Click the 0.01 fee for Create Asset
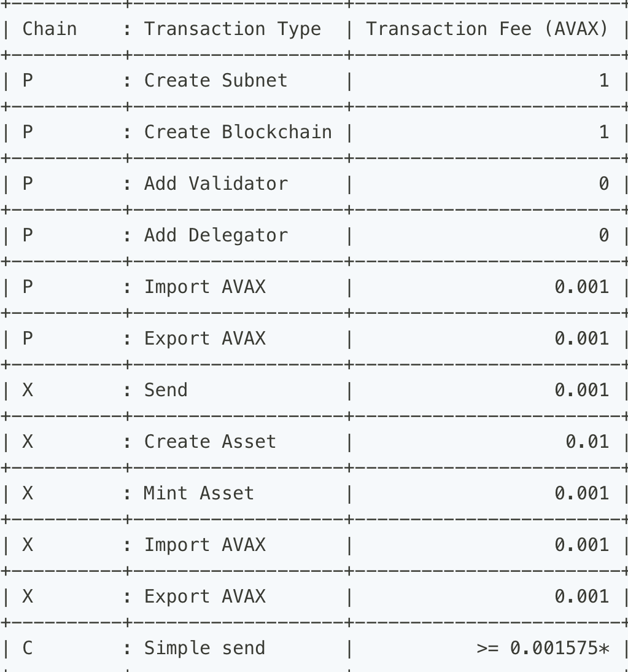The height and width of the screenshot is (672, 628). [587, 442]
